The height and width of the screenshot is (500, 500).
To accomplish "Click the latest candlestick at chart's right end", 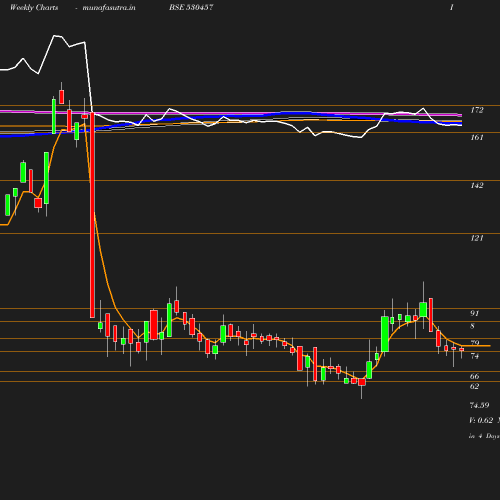I will (x=462, y=350).
